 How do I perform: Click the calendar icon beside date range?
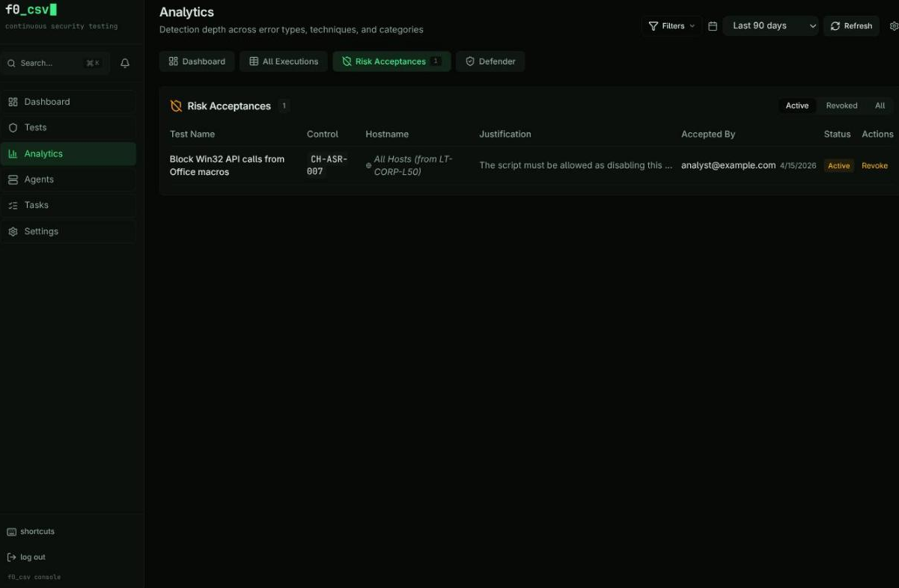click(713, 26)
